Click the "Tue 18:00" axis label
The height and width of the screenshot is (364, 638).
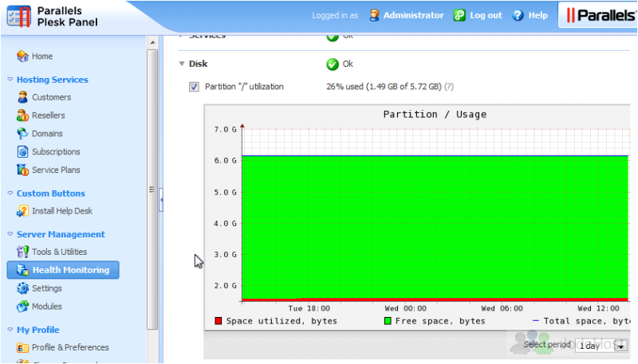pyautogui.click(x=309, y=308)
